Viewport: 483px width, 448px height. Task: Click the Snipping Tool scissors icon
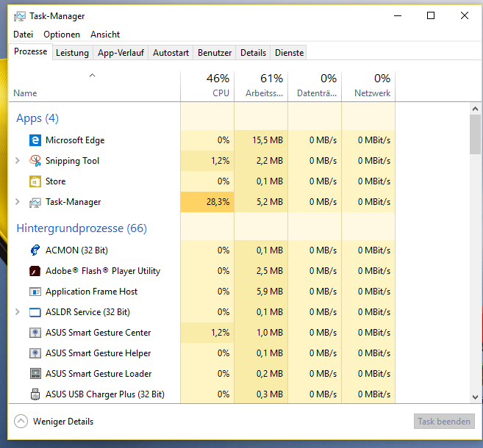point(35,161)
